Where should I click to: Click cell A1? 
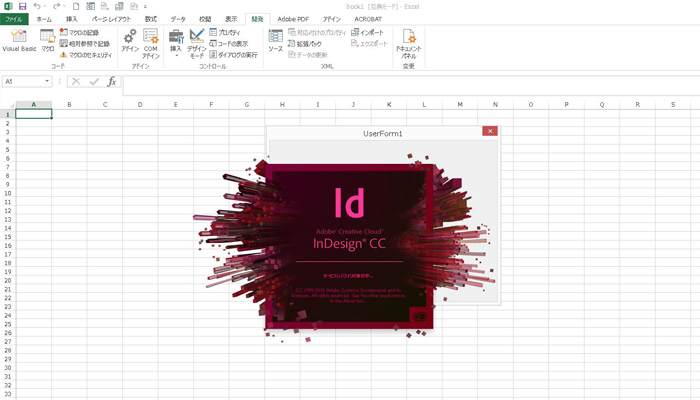(33, 114)
